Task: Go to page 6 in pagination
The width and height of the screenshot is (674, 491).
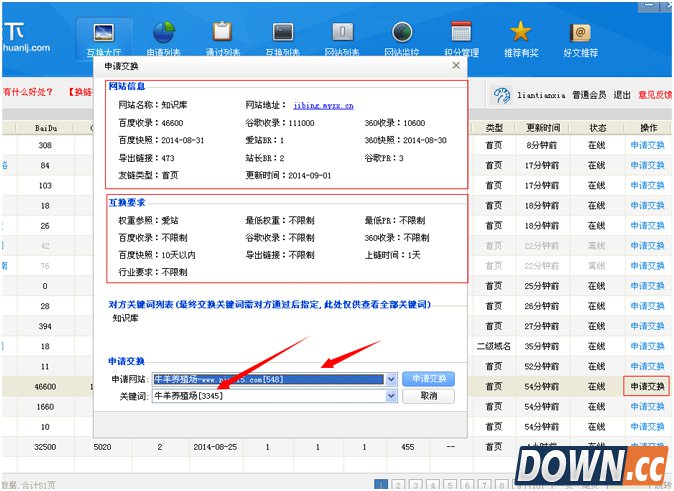Action: pyautogui.click(x=467, y=485)
